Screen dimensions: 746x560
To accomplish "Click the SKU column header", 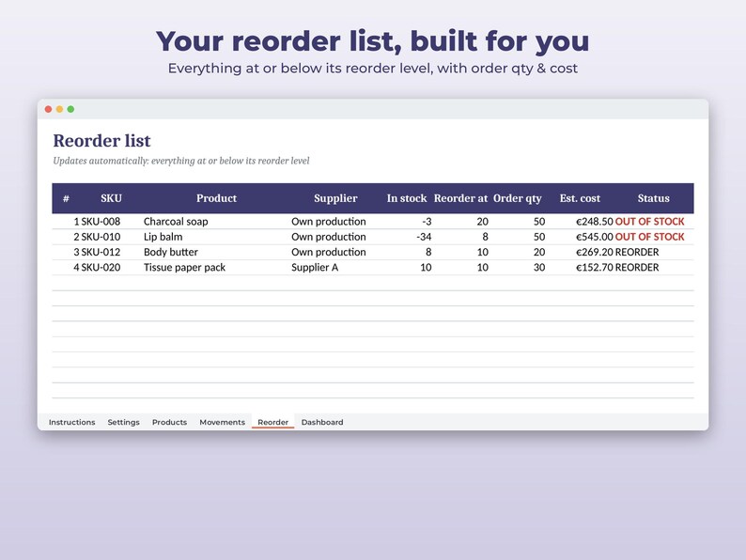I will [x=111, y=198].
